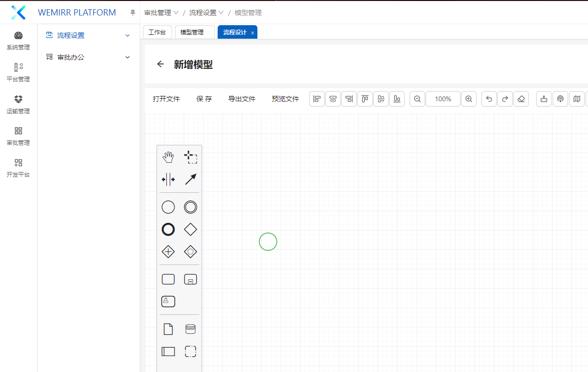The width and height of the screenshot is (588, 372).
Task: Open 系统管理 in left navigation
Action: (18, 41)
